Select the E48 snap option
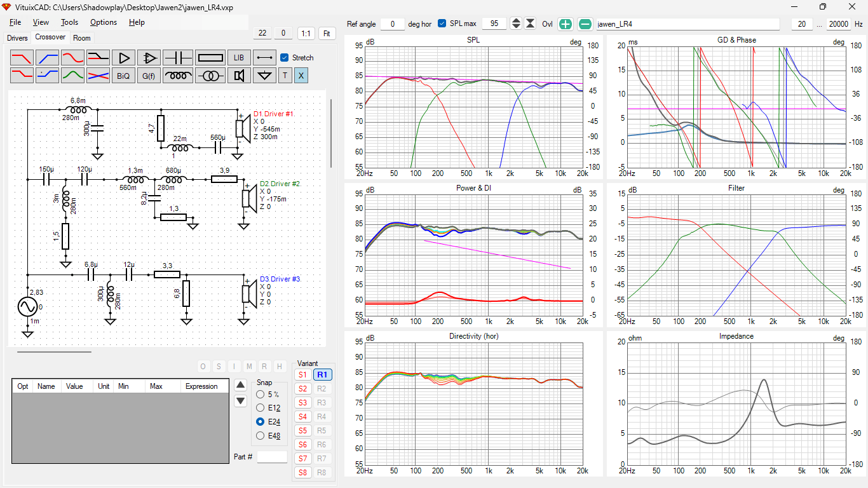 [260, 436]
